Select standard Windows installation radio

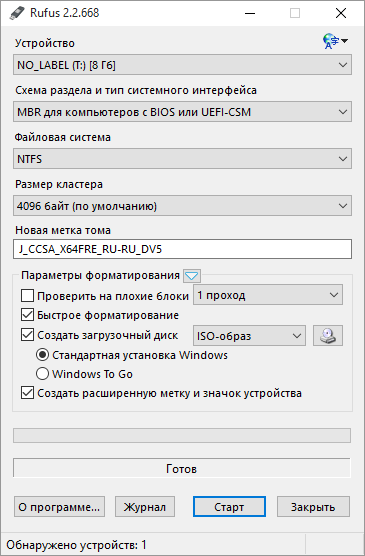point(42,355)
